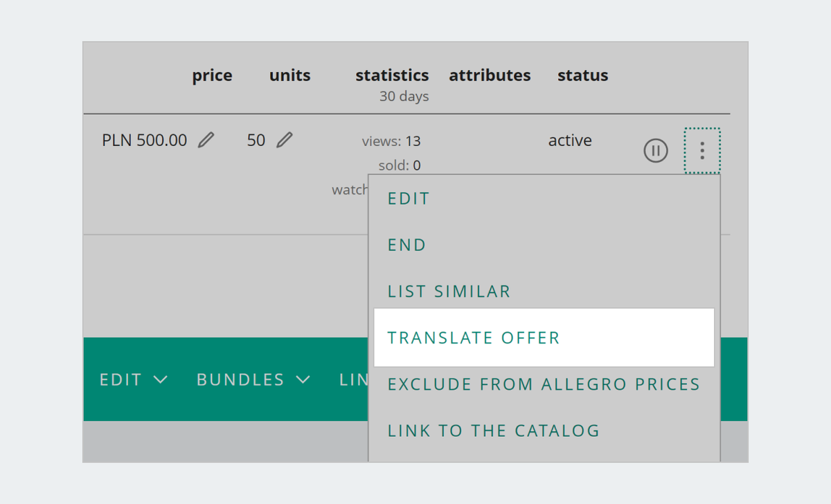Image resolution: width=831 pixels, height=504 pixels.
Task: Click the pencil icon next to price
Action: coord(206,141)
